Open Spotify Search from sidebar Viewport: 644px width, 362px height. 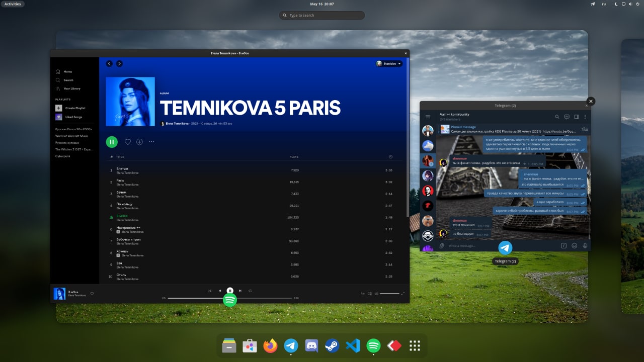pos(64,80)
